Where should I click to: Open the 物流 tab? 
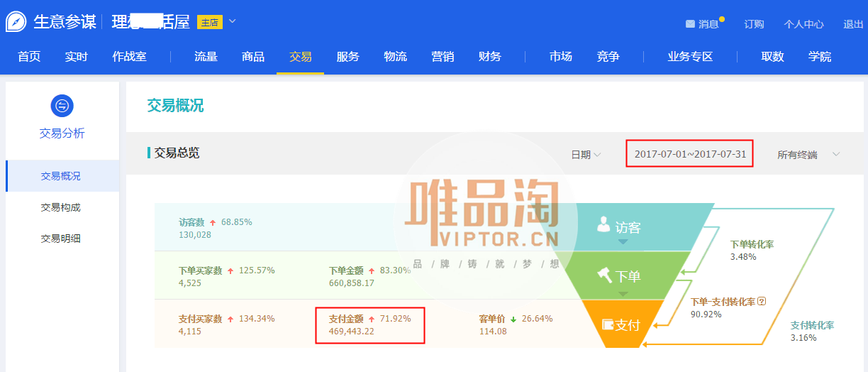(x=395, y=57)
